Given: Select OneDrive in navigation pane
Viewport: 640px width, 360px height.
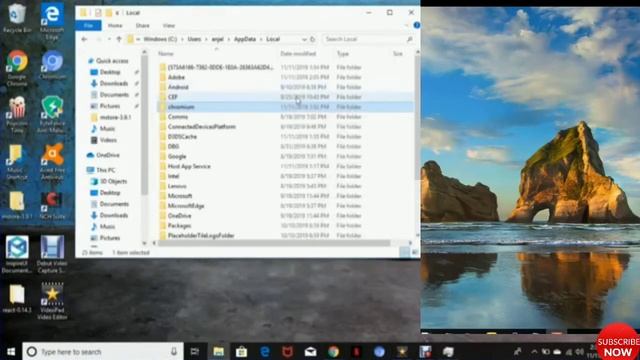Looking at the screenshot, I should 107,155.
